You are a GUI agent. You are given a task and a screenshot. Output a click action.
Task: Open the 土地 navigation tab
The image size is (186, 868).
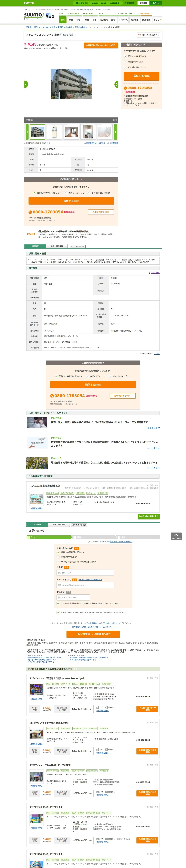(113, 20)
